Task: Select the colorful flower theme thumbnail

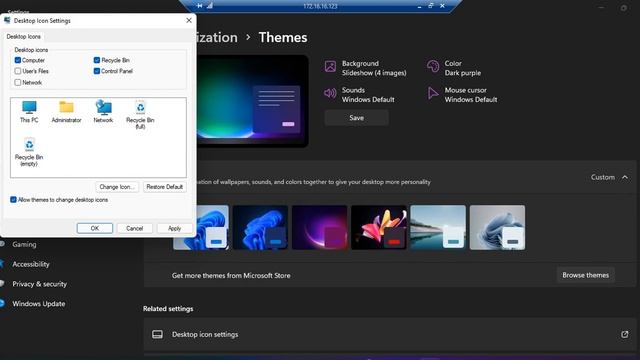Action: pyautogui.click(x=379, y=227)
